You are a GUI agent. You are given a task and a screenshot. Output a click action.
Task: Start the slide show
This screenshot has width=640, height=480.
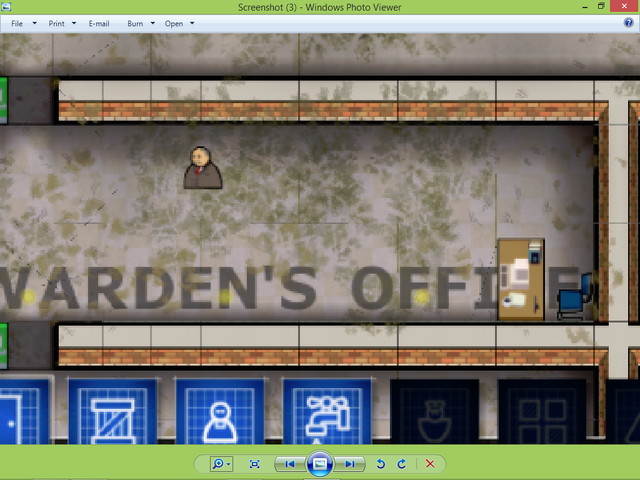tap(320, 464)
